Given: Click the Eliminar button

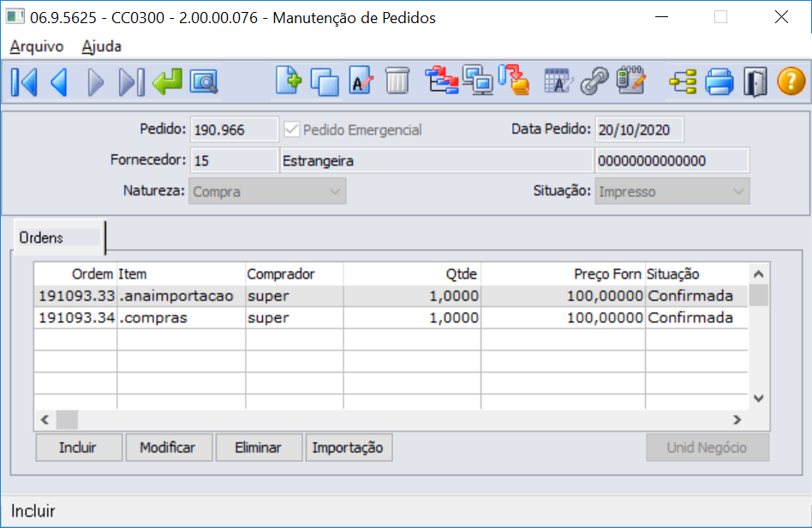Looking at the screenshot, I should pyautogui.click(x=259, y=447).
